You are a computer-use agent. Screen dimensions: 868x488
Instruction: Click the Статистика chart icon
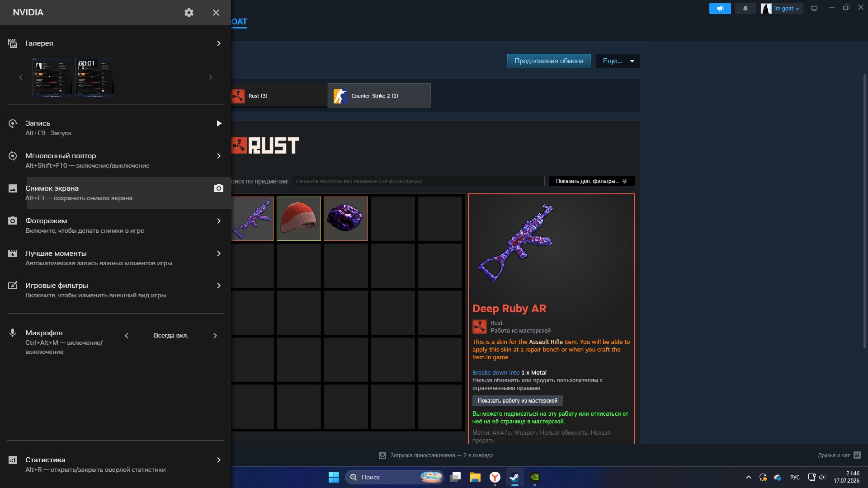(x=13, y=460)
